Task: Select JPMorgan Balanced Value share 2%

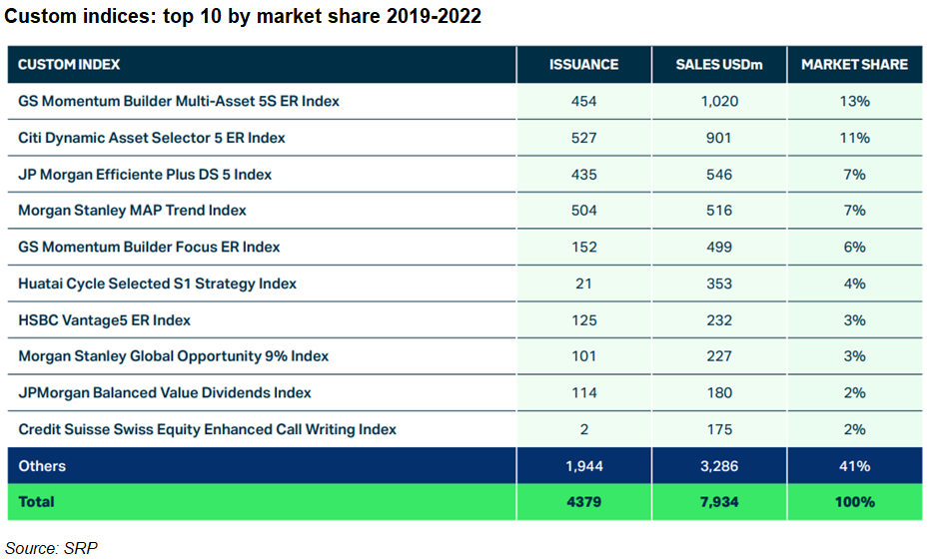Action: point(854,393)
